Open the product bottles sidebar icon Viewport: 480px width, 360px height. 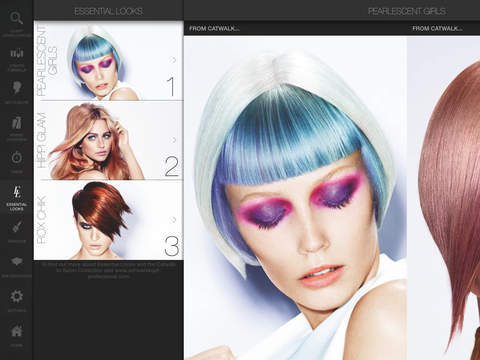(16, 123)
